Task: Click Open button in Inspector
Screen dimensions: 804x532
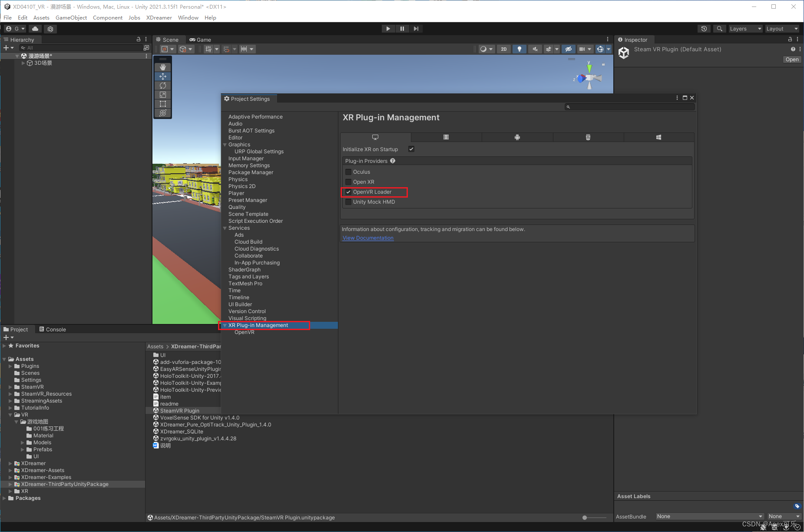Action: click(x=792, y=59)
